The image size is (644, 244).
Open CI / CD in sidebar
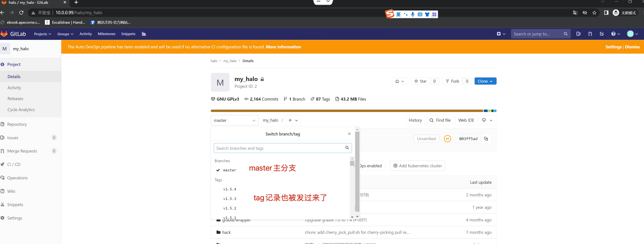click(x=14, y=164)
